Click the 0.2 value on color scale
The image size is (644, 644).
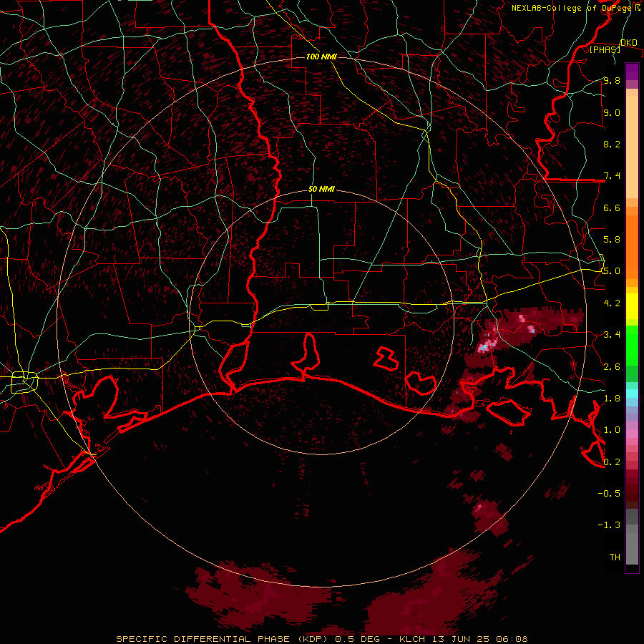612,462
